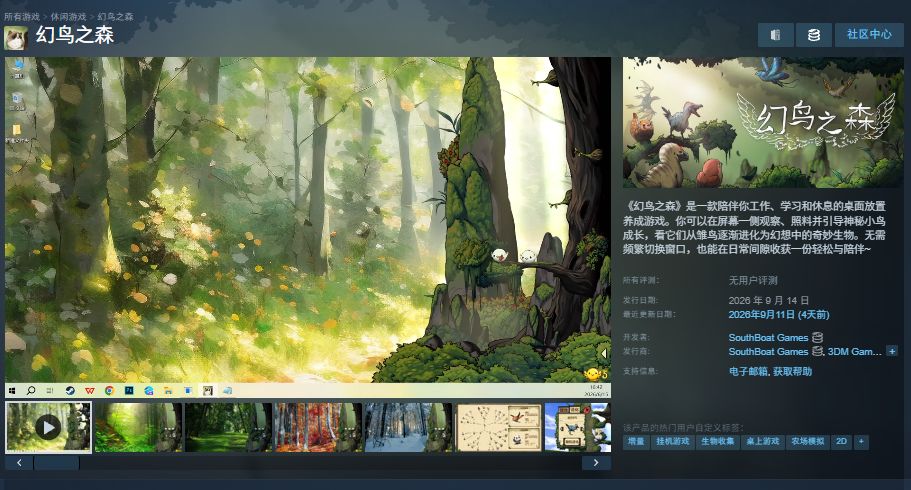Screen dimensions: 911x490
Task: Click the 发行商: label
Action: click(x=636, y=351)
